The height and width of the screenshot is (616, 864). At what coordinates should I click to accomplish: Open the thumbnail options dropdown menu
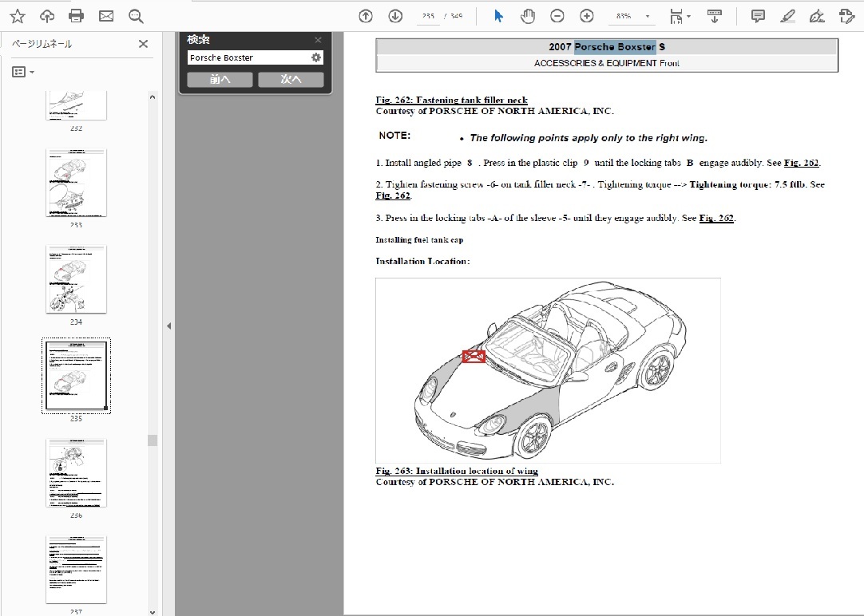click(x=23, y=72)
